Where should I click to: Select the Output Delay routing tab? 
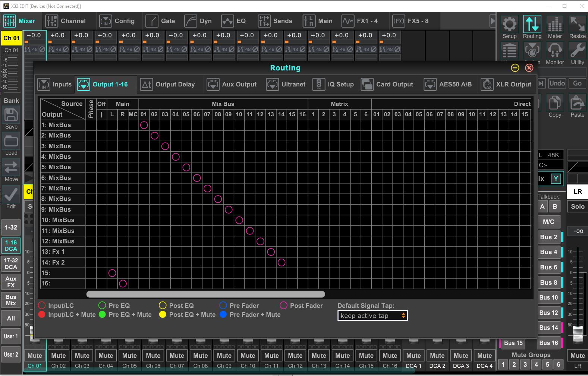[168, 85]
